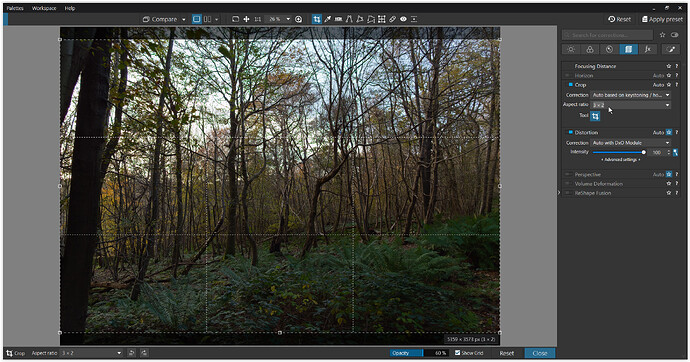Activate the Move/Pan hand tool
Viewport: 690px width, 362px height.
point(246,19)
